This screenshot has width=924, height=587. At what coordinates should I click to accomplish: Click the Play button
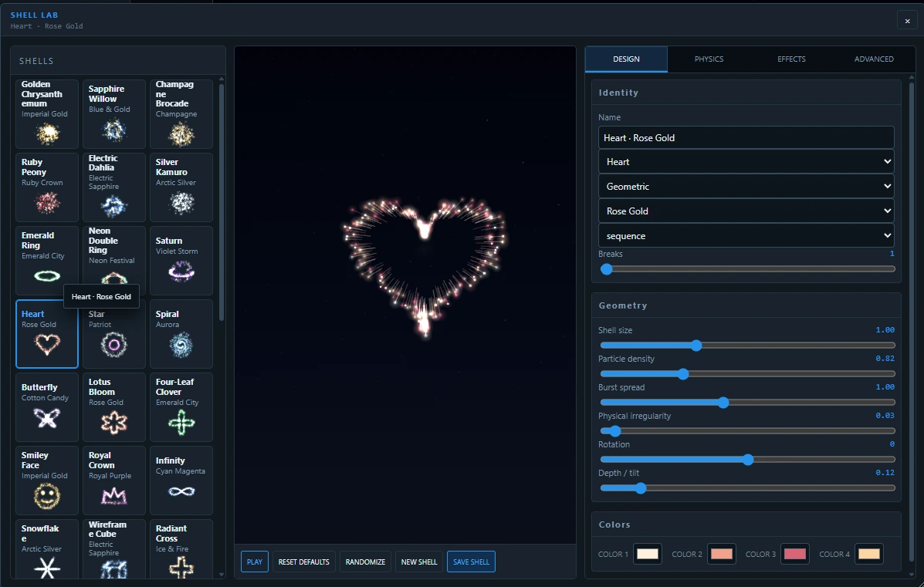(x=255, y=562)
